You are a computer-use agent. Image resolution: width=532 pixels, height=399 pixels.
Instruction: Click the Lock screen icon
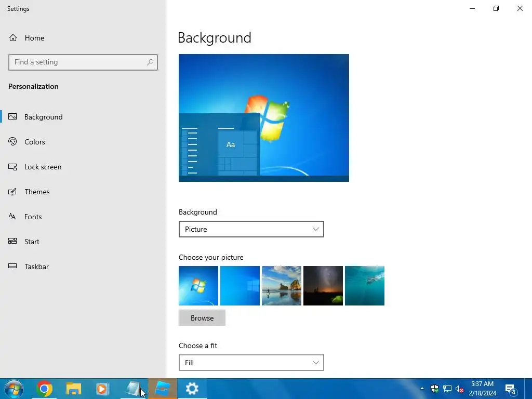(x=12, y=167)
